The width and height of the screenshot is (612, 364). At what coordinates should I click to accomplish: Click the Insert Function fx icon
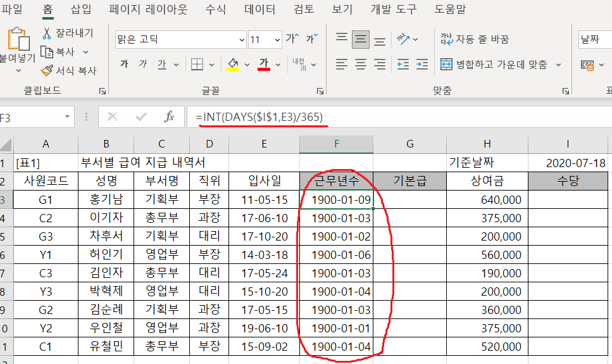tap(169, 117)
